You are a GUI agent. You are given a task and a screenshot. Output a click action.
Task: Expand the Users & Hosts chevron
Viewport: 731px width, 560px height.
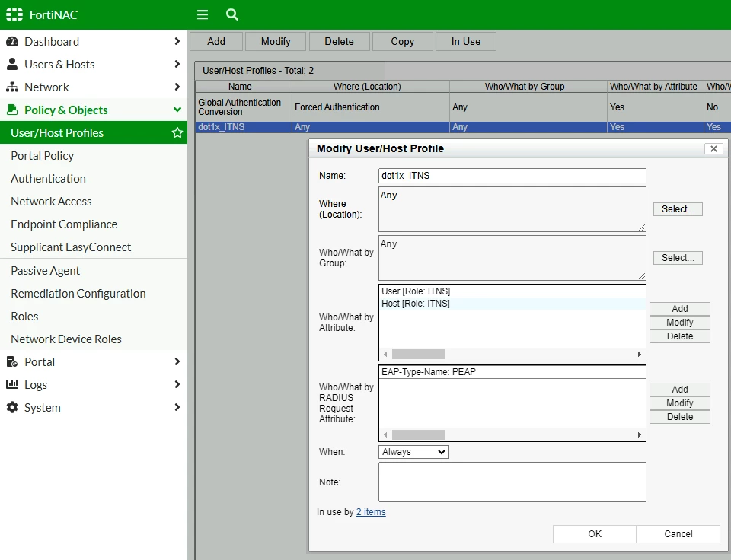(177, 64)
